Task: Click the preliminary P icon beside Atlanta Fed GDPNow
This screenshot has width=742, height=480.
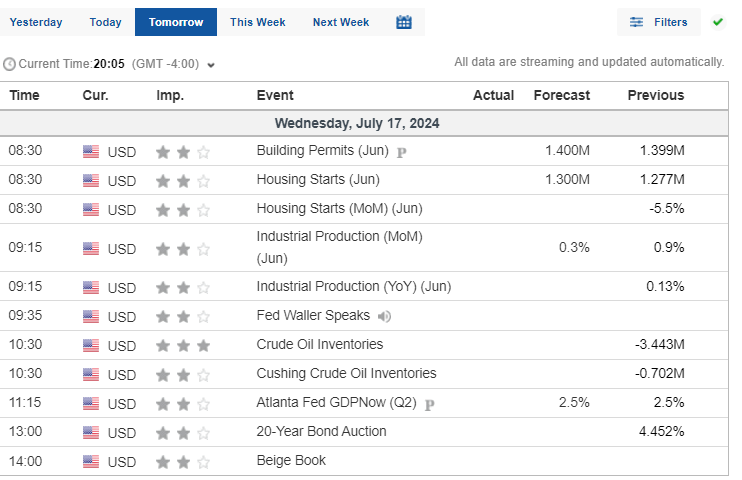Action: 429,405
